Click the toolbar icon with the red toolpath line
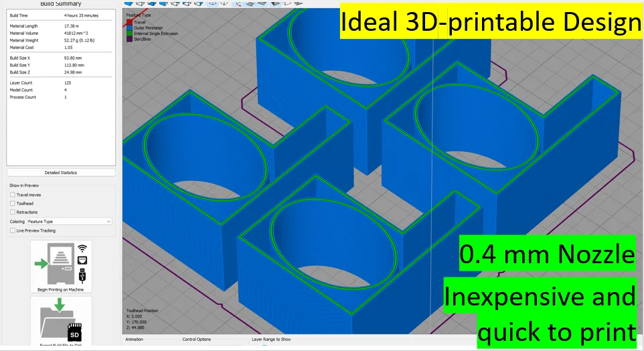 238,3
